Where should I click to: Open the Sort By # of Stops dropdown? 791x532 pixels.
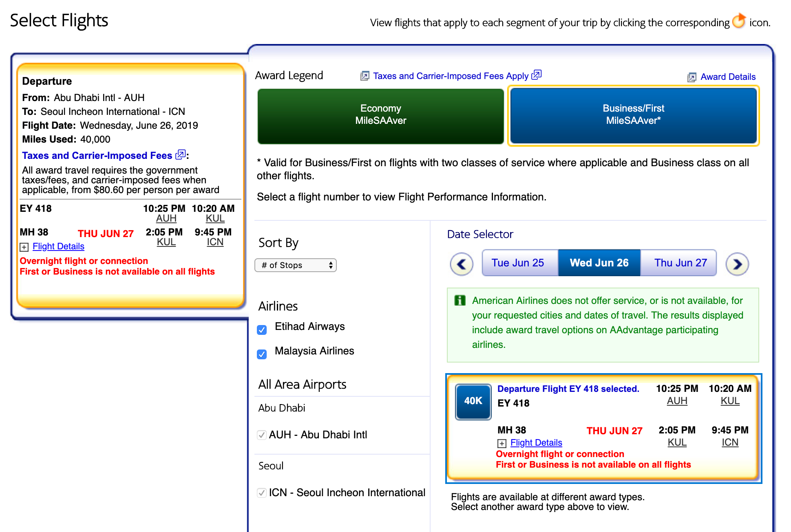[296, 265]
